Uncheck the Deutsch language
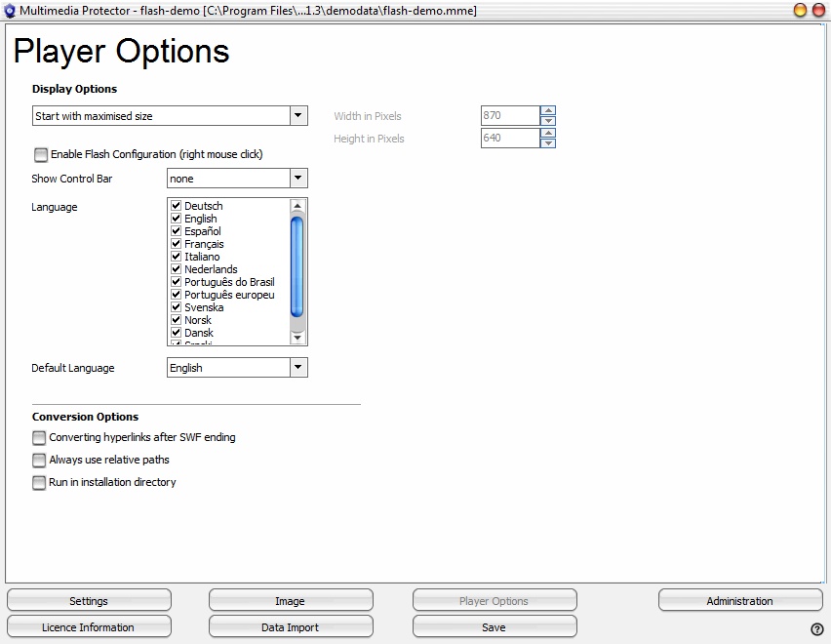 177,206
